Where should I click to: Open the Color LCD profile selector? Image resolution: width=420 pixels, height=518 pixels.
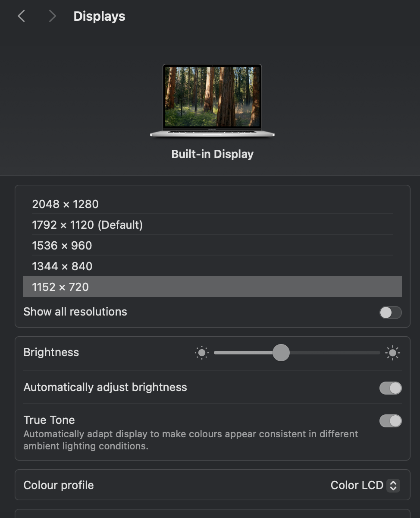click(364, 485)
